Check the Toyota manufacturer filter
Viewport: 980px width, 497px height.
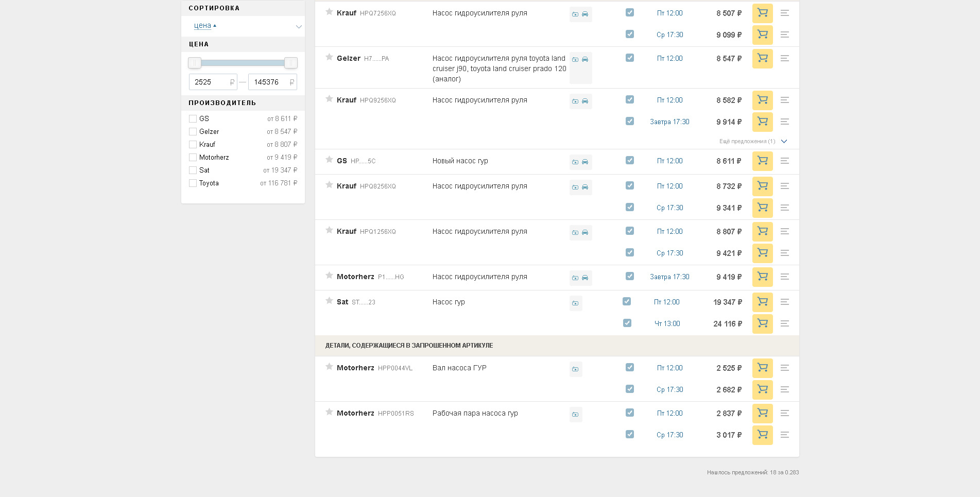coord(193,183)
